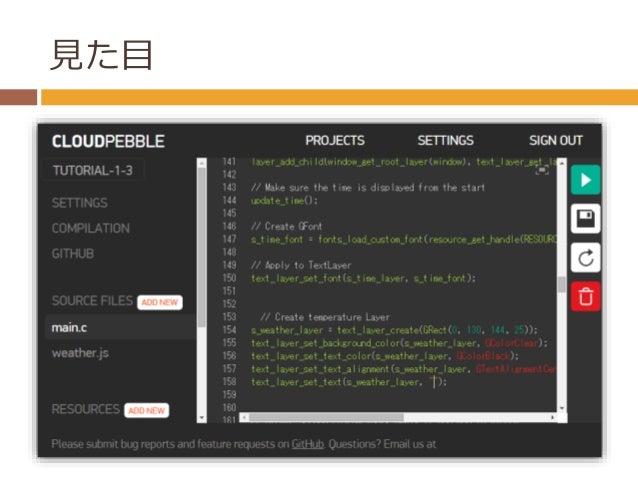Image resolution: width=638 pixels, height=479 pixels.
Task: Click the '// Create temperature Layer' comment
Action: [x=325, y=317]
